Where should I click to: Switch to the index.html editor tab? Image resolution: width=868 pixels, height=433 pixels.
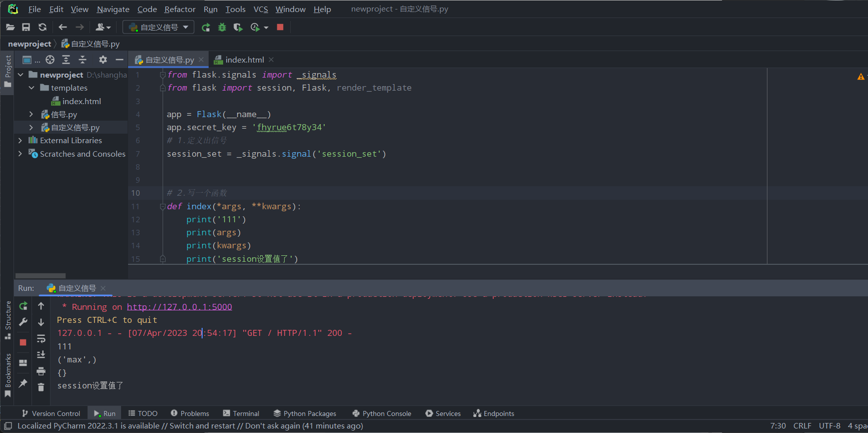coord(244,60)
